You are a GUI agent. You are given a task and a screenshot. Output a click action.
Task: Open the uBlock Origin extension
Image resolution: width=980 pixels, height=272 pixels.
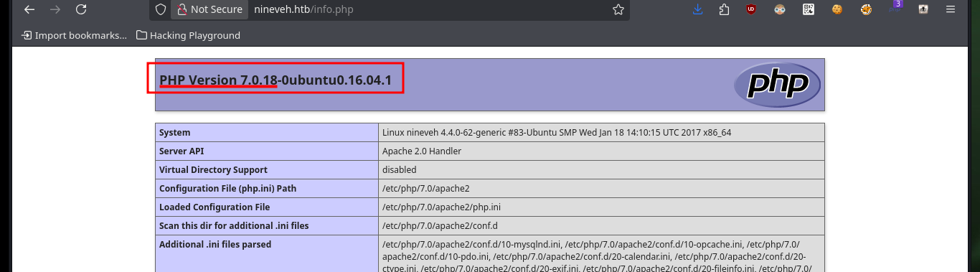[x=751, y=10]
